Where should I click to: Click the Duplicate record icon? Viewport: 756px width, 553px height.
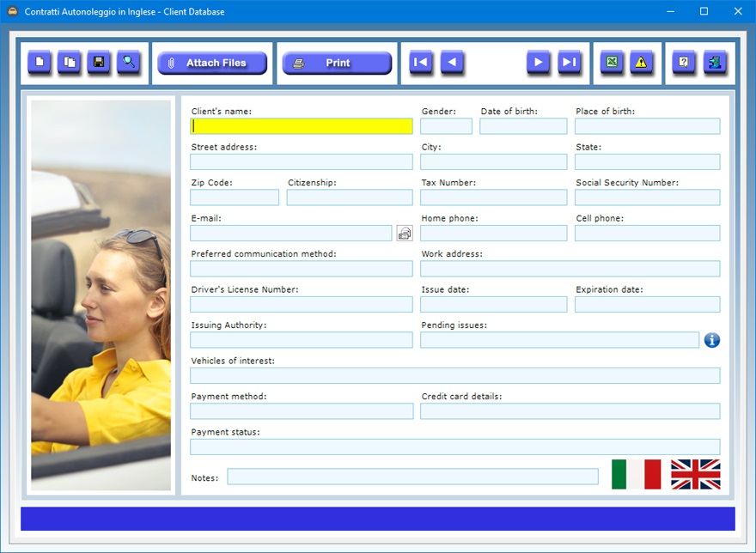coord(70,63)
